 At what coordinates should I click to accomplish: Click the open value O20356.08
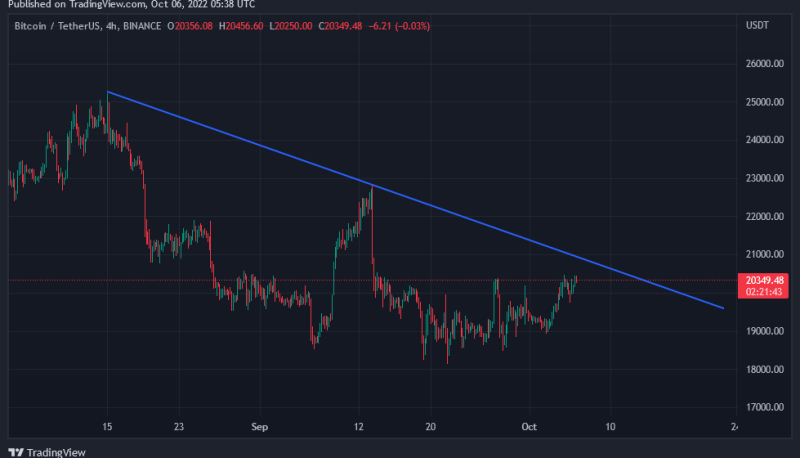pos(190,26)
